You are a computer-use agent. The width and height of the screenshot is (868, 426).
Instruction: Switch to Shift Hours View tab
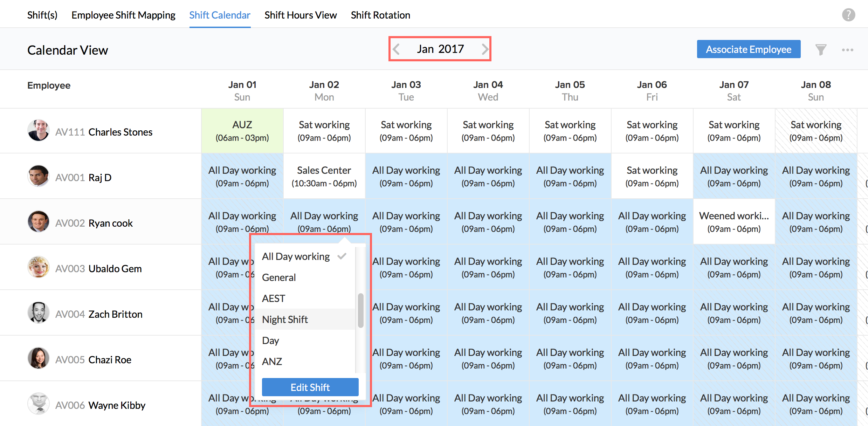(301, 15)
